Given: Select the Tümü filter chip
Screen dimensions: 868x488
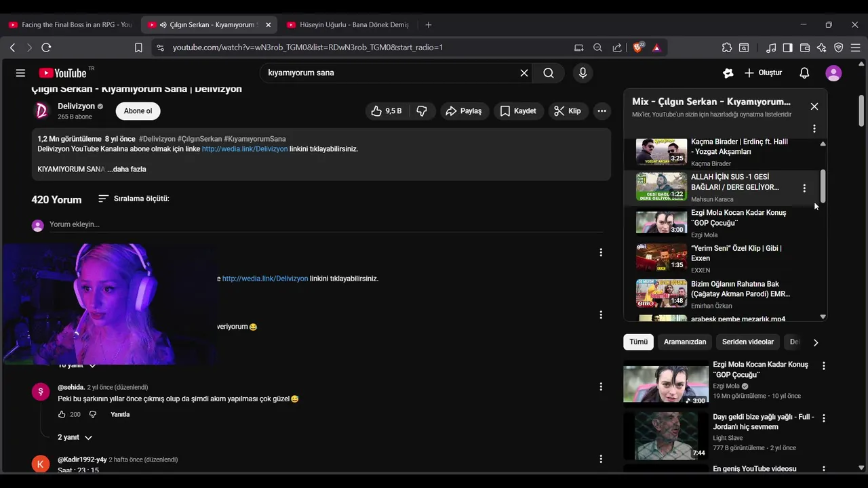Looking at the screenshot, I should click(x=639, y=342).
